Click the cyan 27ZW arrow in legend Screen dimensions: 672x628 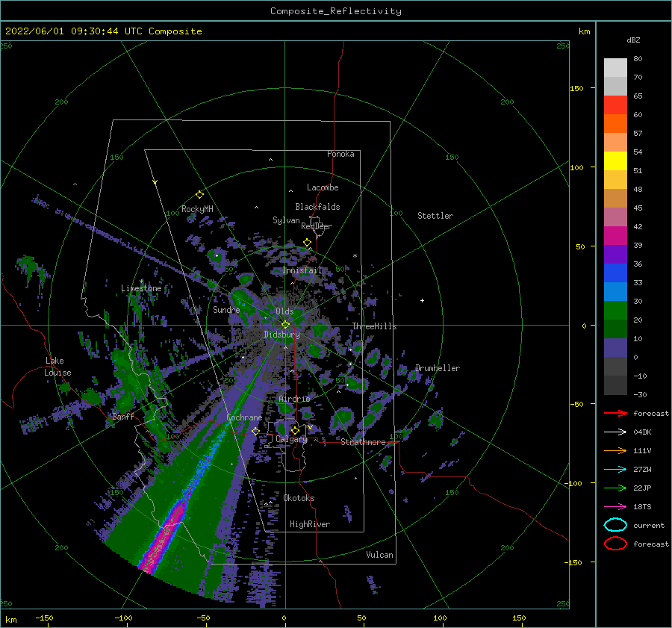(x=615, y=470)
